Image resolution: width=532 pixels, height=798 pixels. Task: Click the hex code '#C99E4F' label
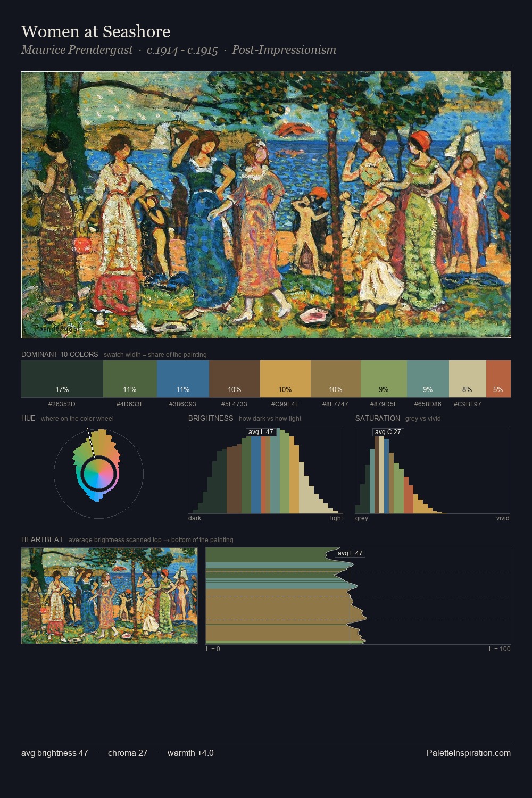[285, 404]
